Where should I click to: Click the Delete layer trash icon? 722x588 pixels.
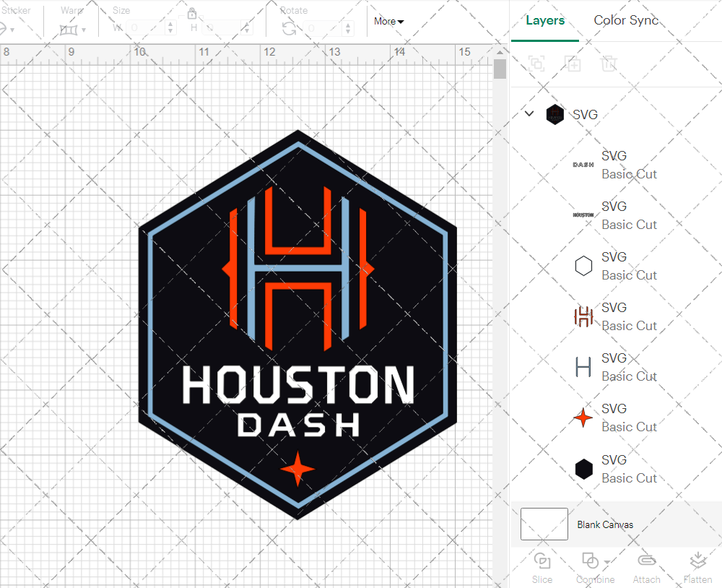coord(608,63)
